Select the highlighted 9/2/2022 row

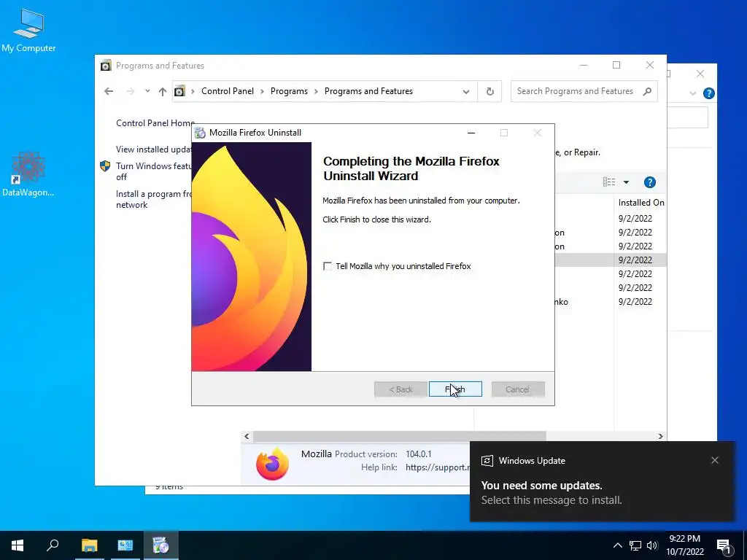[x=611, y=260]
